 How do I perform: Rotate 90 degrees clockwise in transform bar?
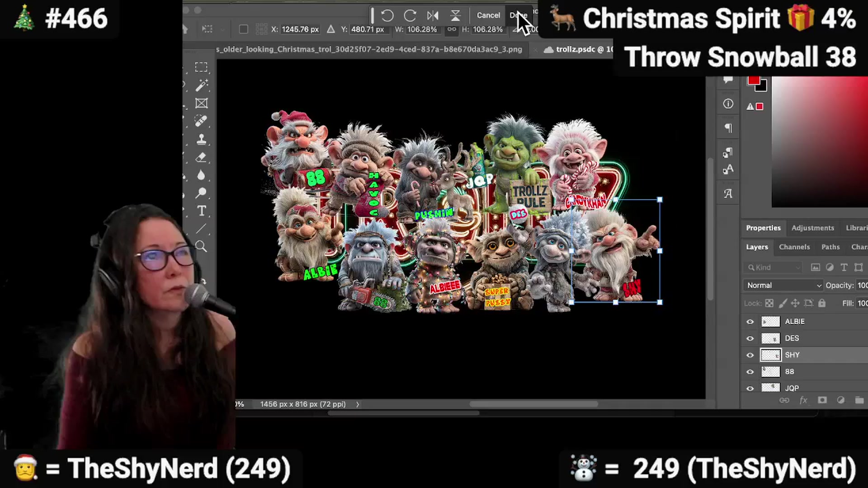pos(410,15)
